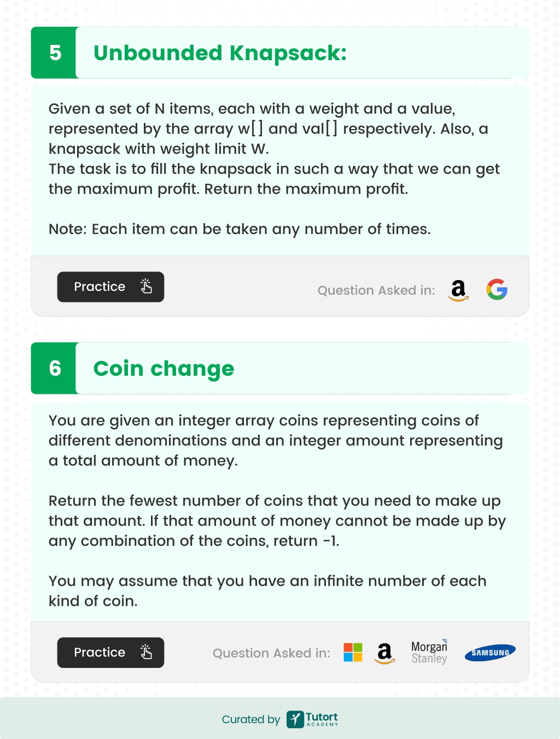Click the Google logo icon
The image size is (560, 739).
click(x=497, y=289)
